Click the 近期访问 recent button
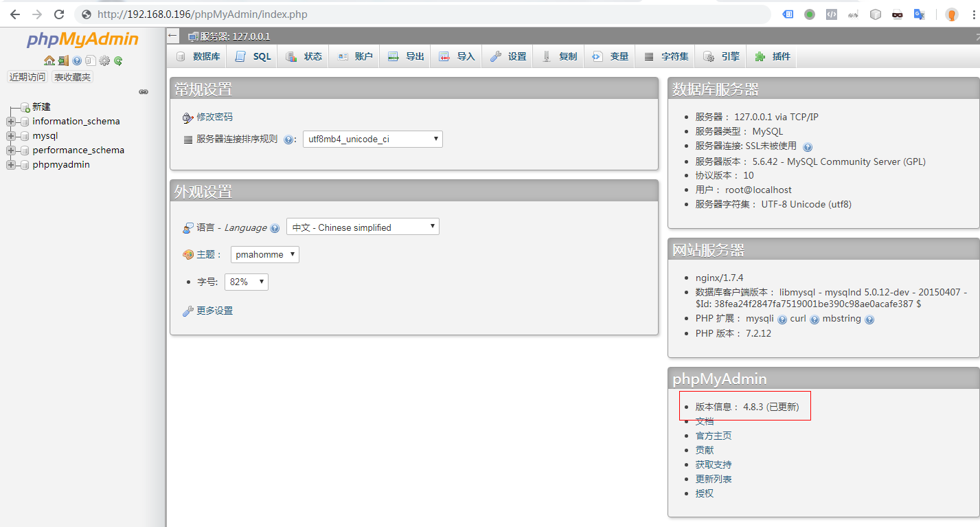This screenshot has width=980, height=527. (x=27, y=77)
